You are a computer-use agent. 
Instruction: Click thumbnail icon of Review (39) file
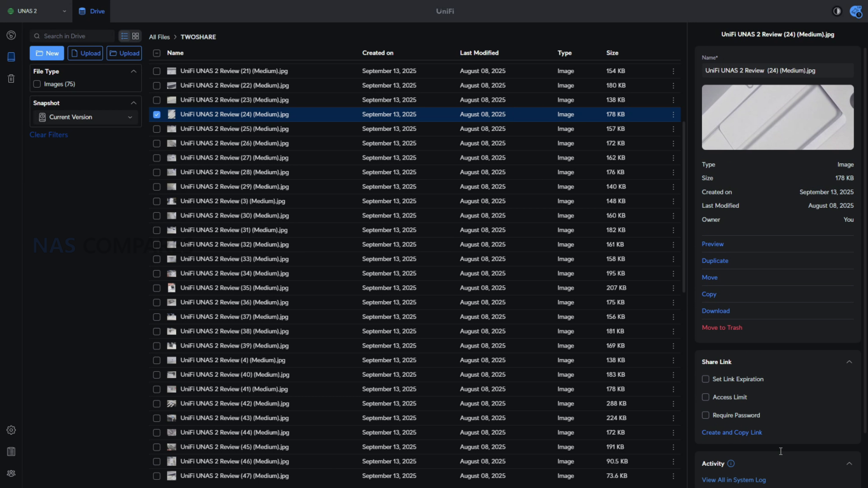click(172, 346)
